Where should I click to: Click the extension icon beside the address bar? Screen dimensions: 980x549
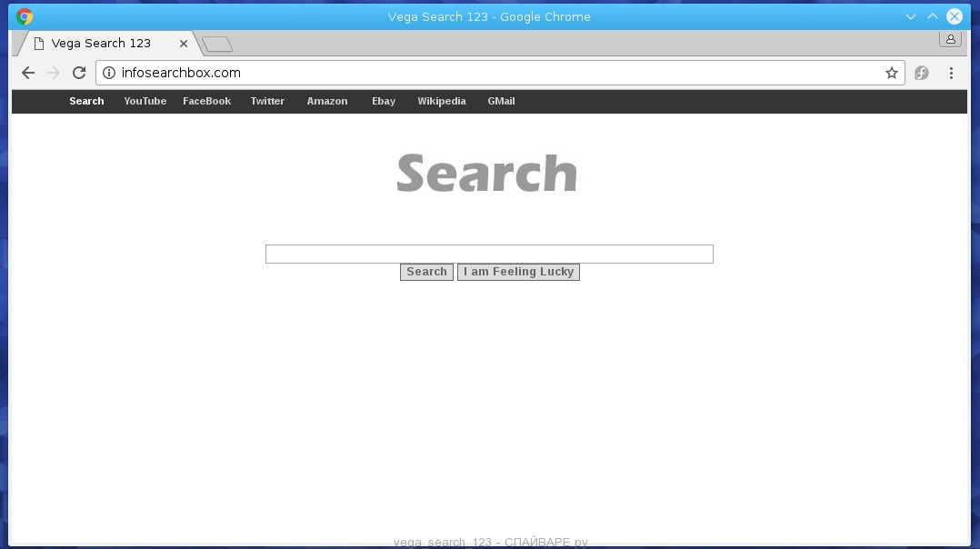[921, 73]
